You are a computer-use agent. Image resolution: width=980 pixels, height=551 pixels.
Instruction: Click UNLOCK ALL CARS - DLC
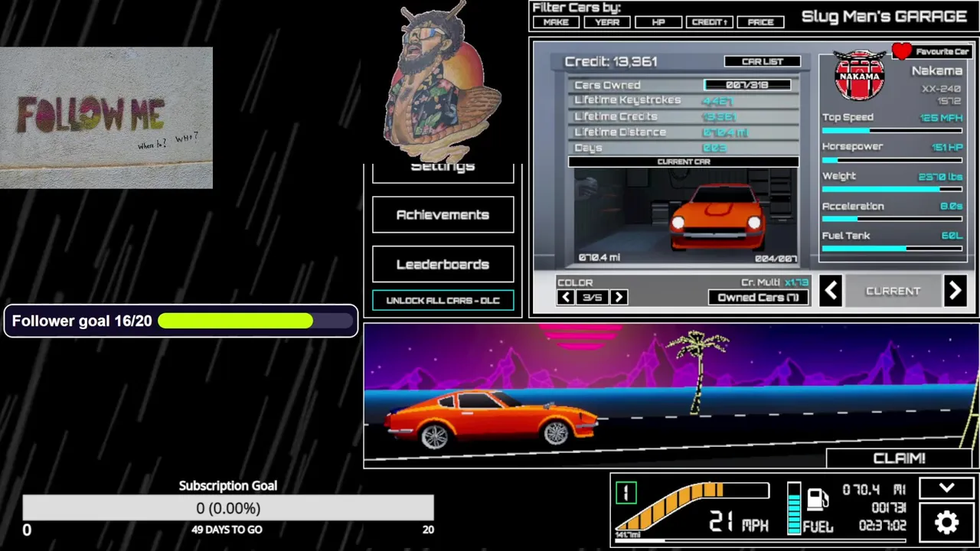pyautogui.click(x=443, y=300)
